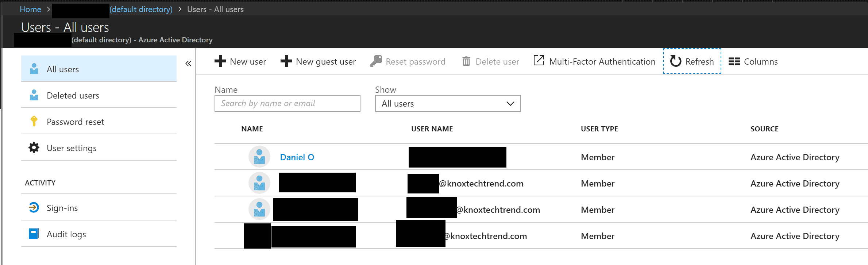Sort by the SOURCE column header
The height and width of the screenshot is (265, 868).
pos(764,129)
